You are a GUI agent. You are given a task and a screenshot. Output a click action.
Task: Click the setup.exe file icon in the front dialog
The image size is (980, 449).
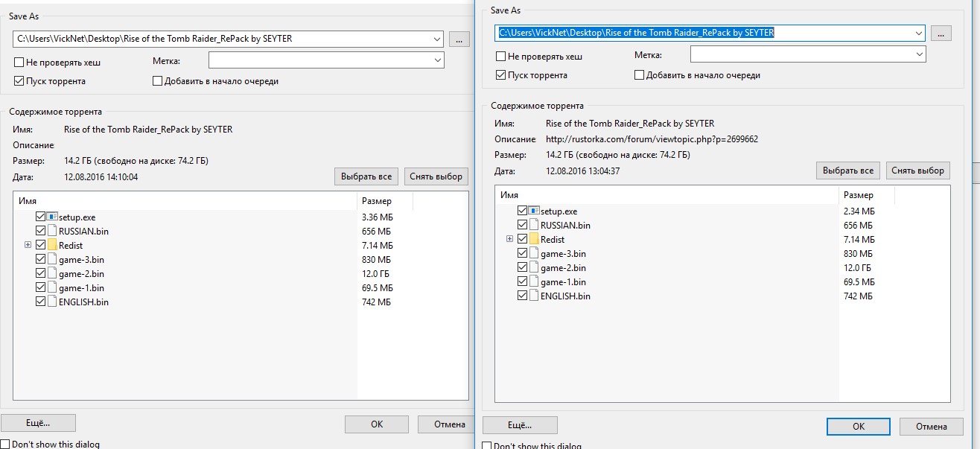[x=534, y=211]
